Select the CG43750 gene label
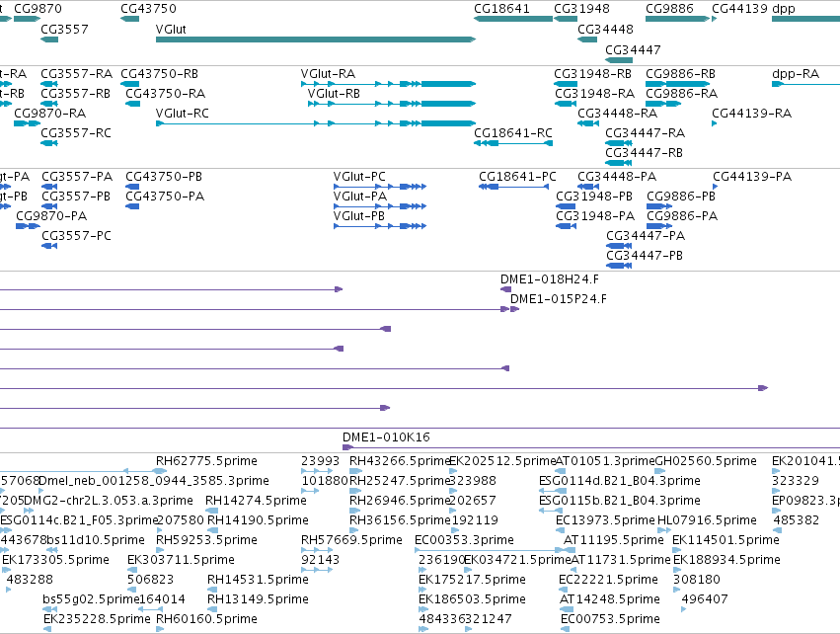The image size is (840, 634). click(x=148, y=9)
